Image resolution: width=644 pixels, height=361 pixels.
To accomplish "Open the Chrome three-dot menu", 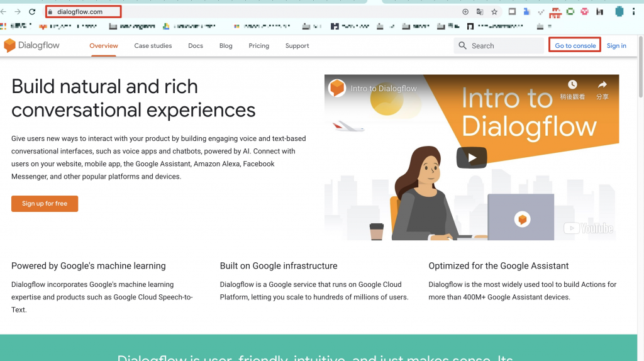I will [x=633, y=11].
